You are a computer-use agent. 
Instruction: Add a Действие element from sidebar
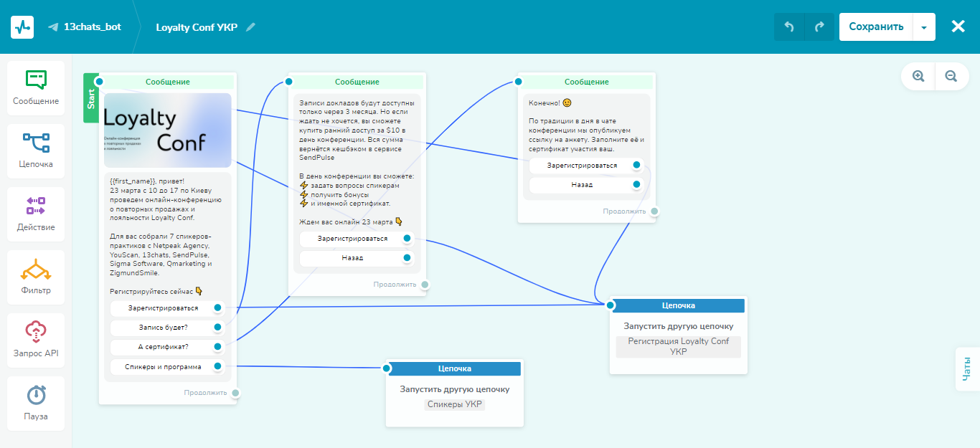36,214
